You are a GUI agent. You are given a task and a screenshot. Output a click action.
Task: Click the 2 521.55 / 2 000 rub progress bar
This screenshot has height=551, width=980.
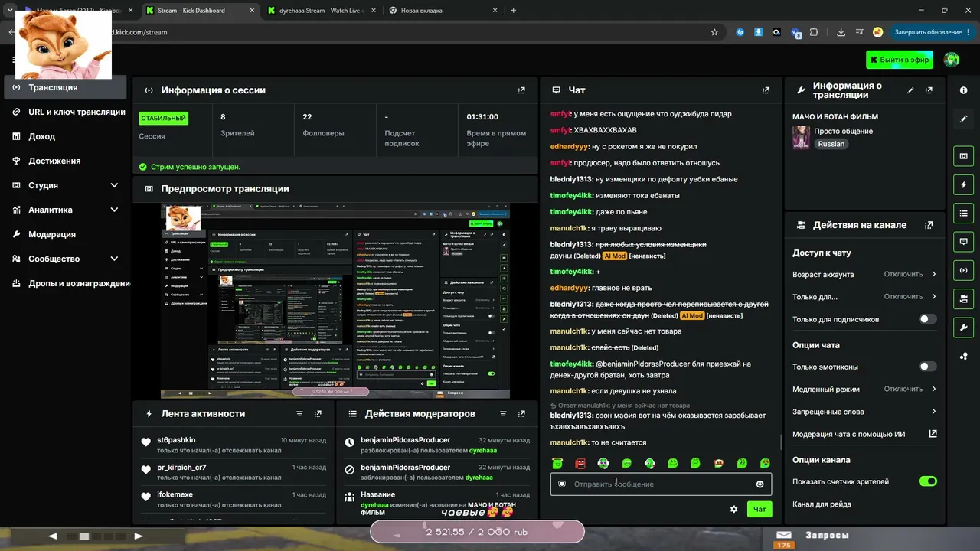click(477, 532)
